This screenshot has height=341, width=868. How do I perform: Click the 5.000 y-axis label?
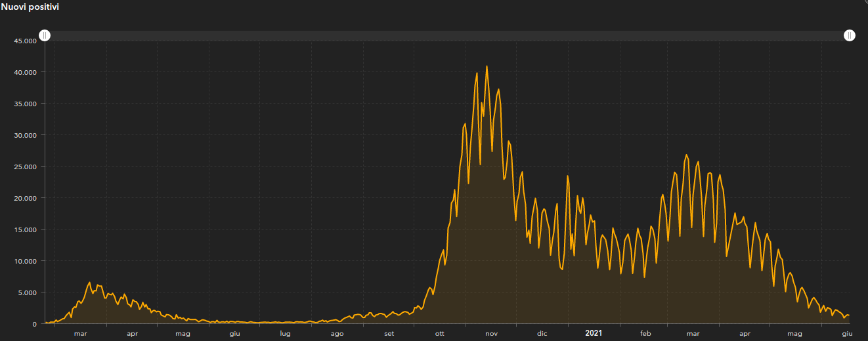coord(27,292)
